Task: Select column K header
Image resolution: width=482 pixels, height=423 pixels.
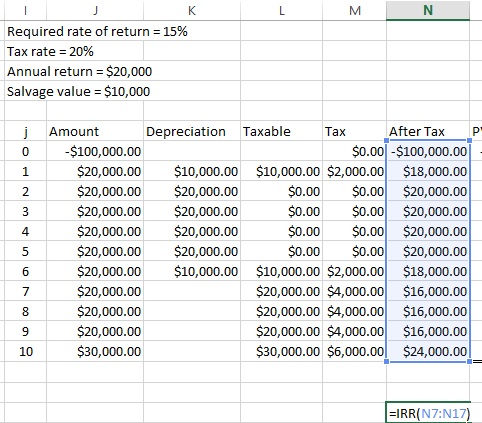Action: point(192,10)
